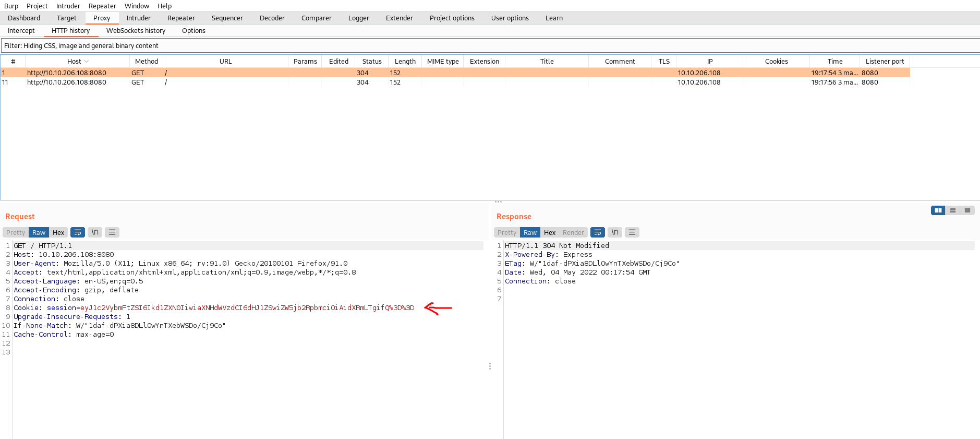Select Pretty view in Request panel

point(16,233)
